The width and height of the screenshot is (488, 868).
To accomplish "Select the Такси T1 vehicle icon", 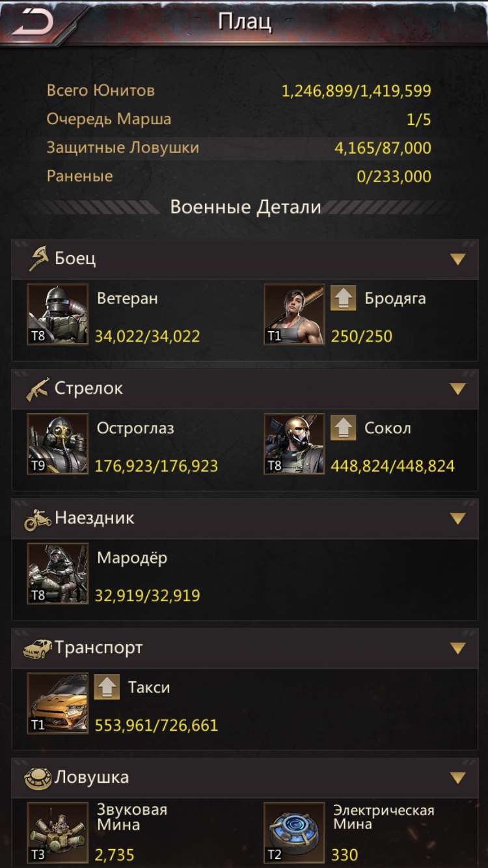I will coord(57,703).
